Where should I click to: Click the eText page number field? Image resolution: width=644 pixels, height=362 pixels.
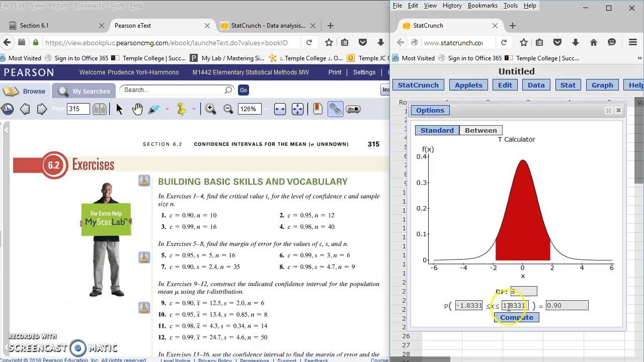tap(78, 109)
